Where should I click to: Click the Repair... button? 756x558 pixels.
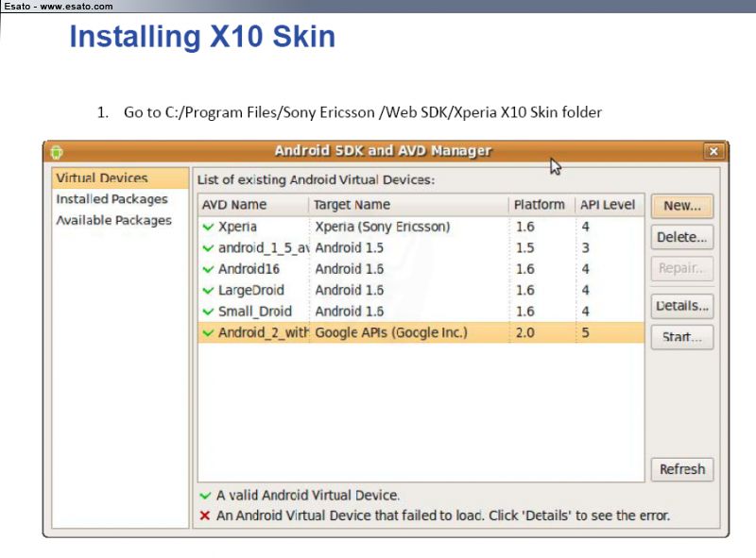pos(682,268)
